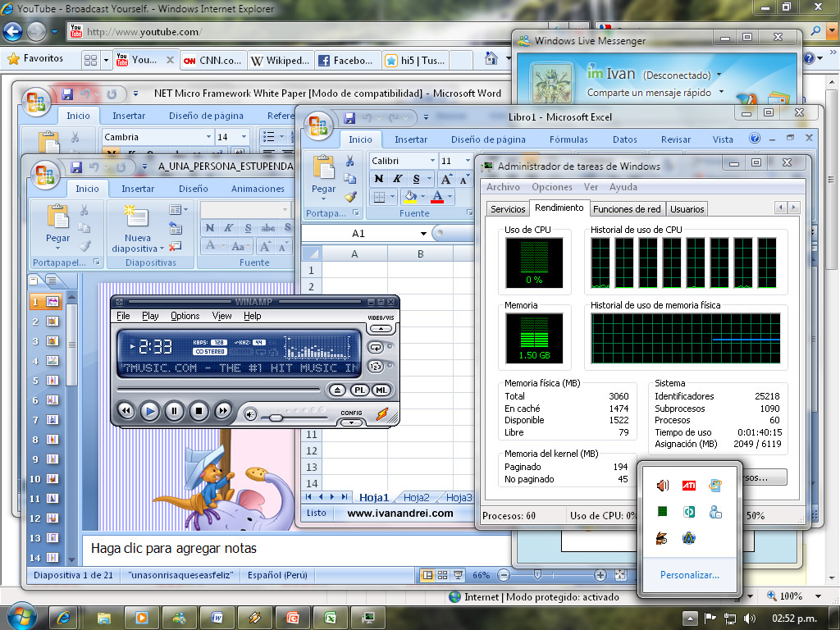
Task: Toggle Bold (N) in Excel ribbon
Action: pyautogui.click(x=379, y=179)
